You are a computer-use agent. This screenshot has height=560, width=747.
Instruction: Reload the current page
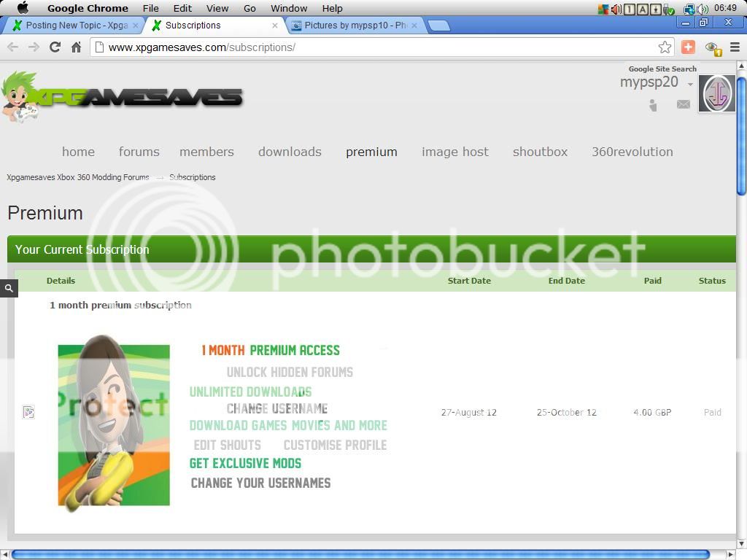point(55,47)
